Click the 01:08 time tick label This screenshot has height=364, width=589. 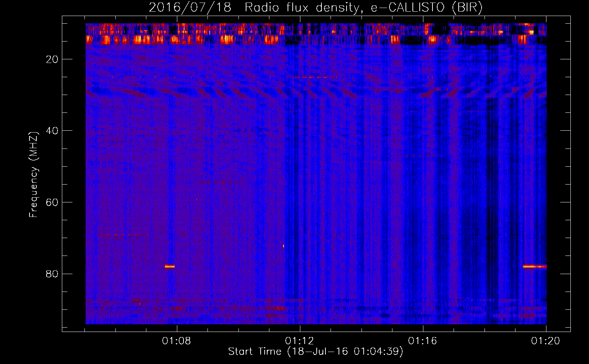coord(177,341)
